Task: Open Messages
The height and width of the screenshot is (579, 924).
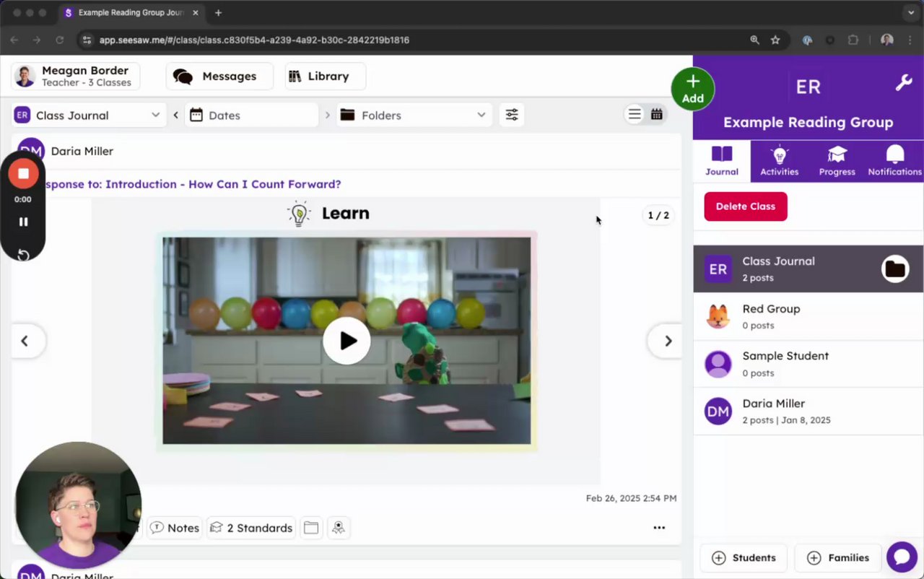Action: 219,77
